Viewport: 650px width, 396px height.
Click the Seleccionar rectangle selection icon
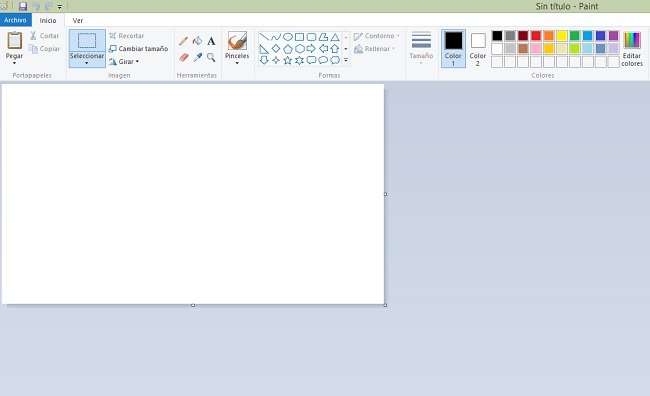87,41
